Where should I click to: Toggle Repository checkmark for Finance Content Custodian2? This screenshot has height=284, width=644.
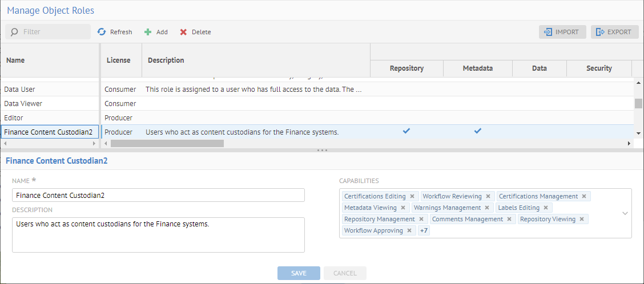click(x=406, y=131)
